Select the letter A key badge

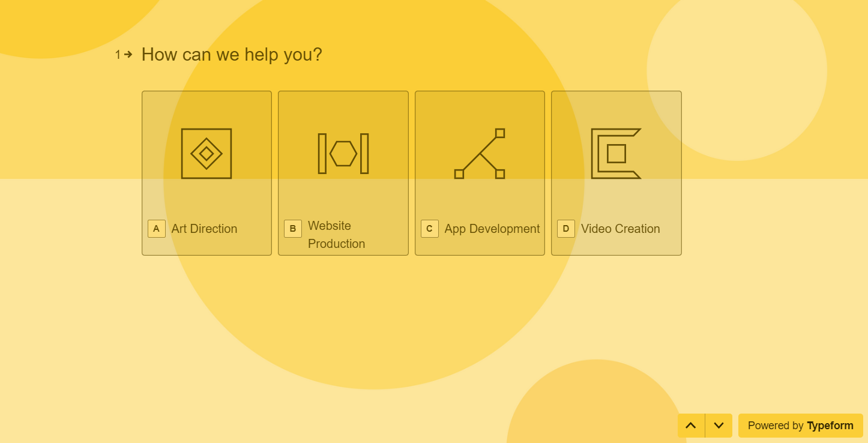157,229
